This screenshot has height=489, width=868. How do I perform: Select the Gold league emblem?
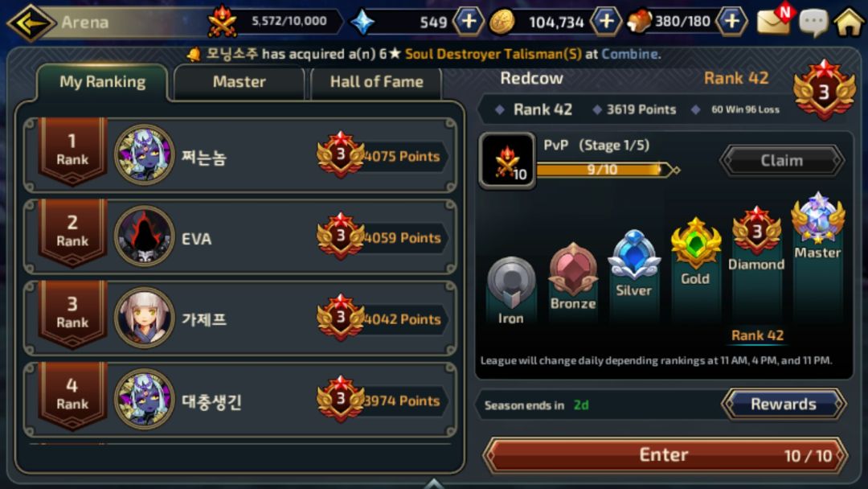tap(695, 243)
